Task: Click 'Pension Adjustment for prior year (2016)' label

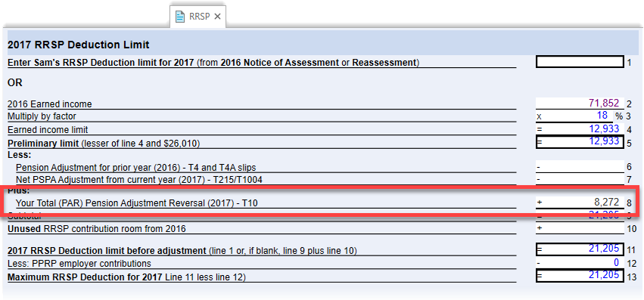Action: (136, 168)
